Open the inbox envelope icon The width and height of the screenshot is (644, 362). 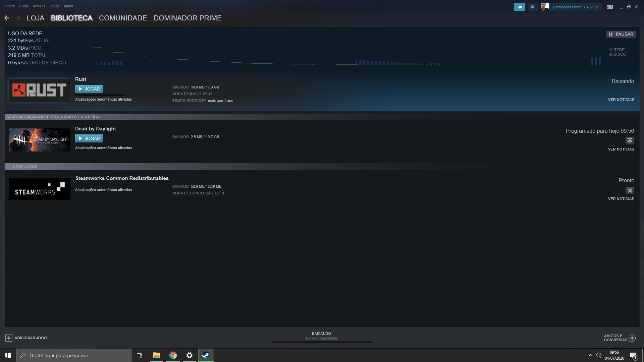[x=532, y=7]
